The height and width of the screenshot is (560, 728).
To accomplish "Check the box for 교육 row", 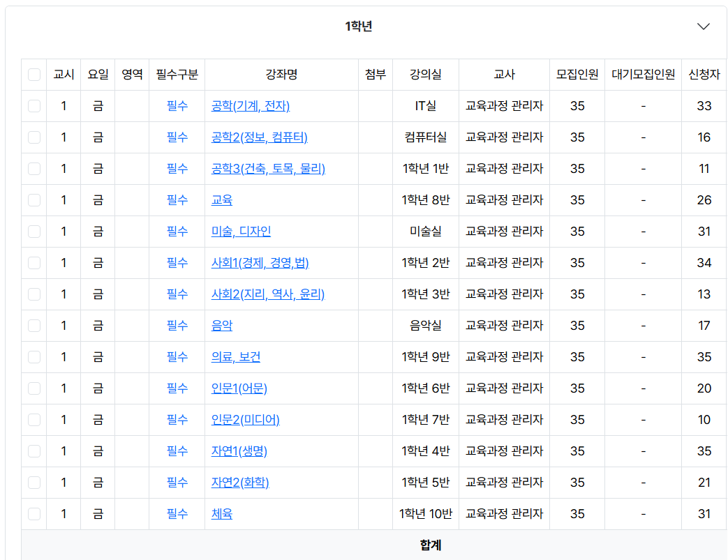I will [34, 200].
